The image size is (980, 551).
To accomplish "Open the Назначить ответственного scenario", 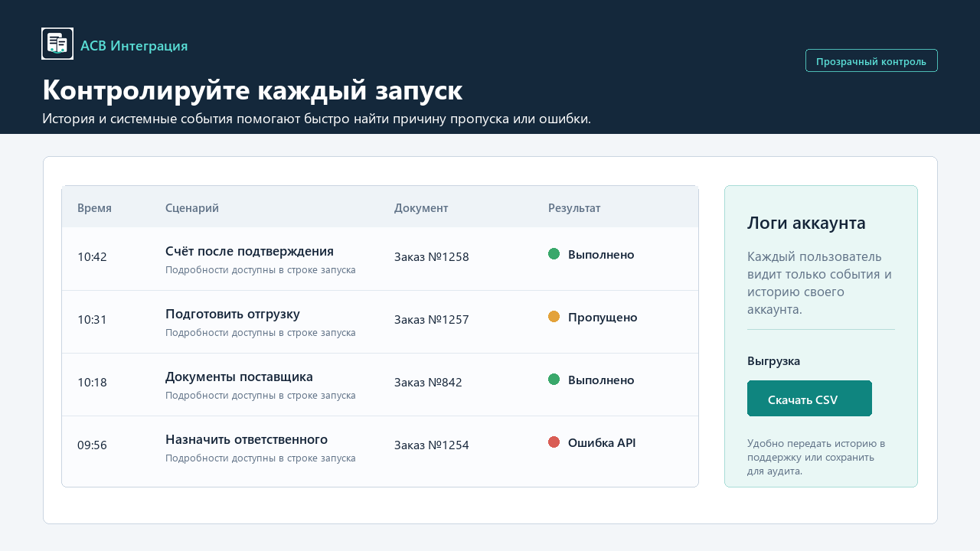I will (247, 439).
